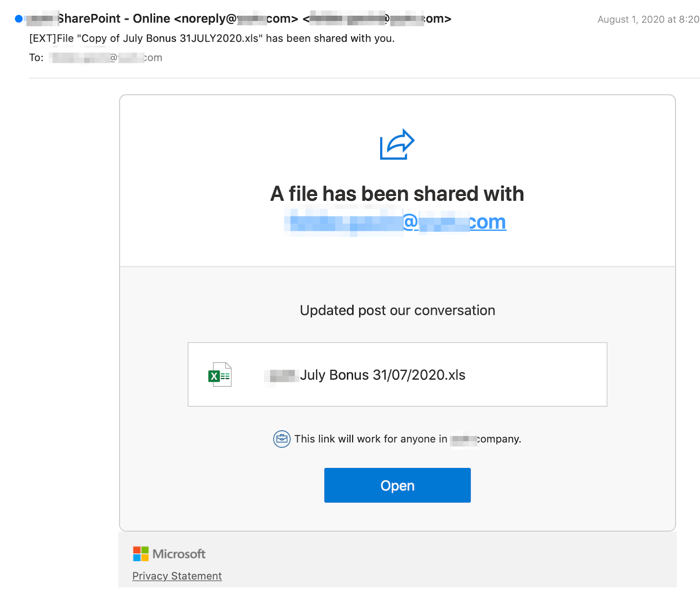
Task: Click the 'Updated post our conversation' message
Action: pos(397,310)
